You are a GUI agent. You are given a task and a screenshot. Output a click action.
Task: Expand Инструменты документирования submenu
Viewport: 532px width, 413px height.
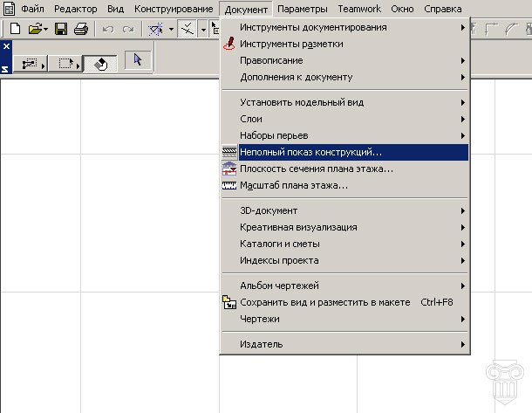[344, 28]
